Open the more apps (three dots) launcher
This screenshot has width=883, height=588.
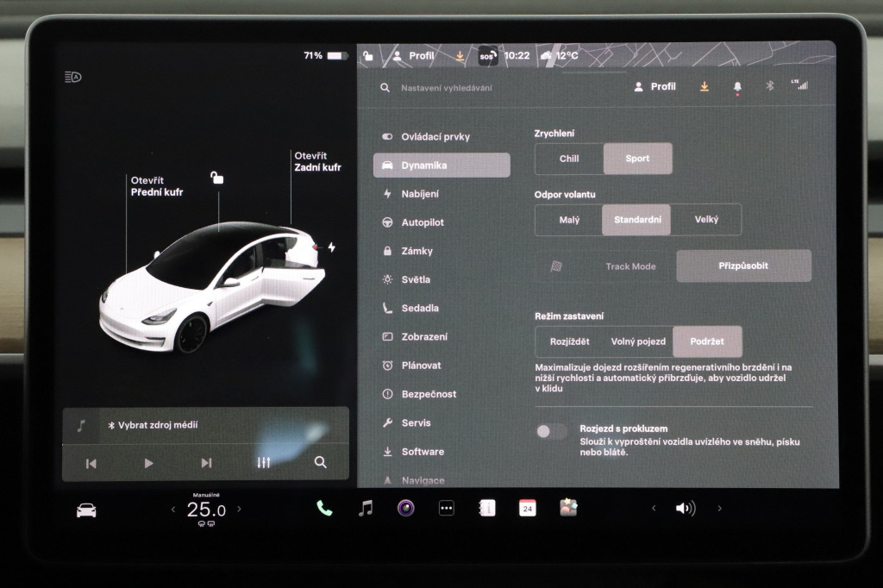pyautogui.click(x=447, y=508)
